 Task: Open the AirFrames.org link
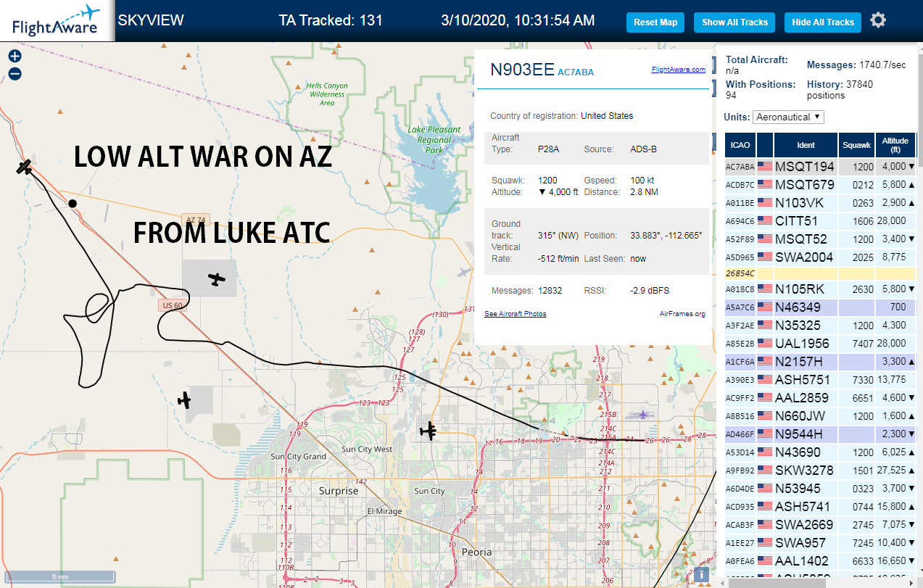[682, 313]
